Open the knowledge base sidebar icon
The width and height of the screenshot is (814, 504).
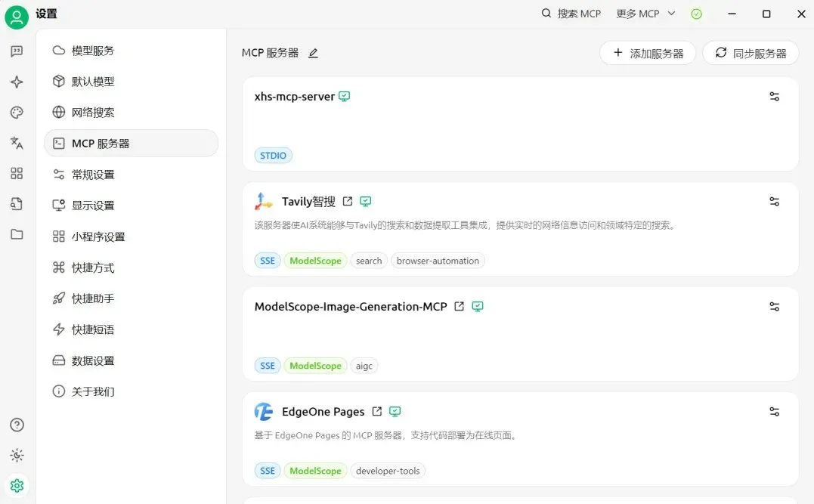point(17,204)
